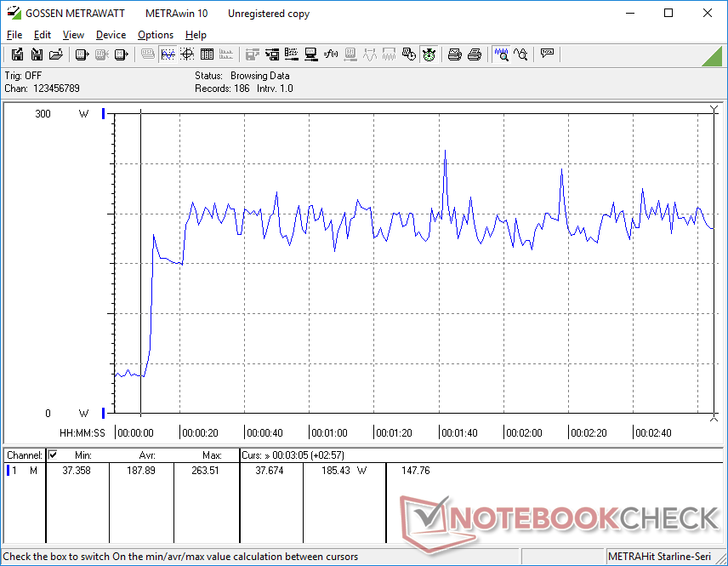Click the second floppy disk import icon

37,54
